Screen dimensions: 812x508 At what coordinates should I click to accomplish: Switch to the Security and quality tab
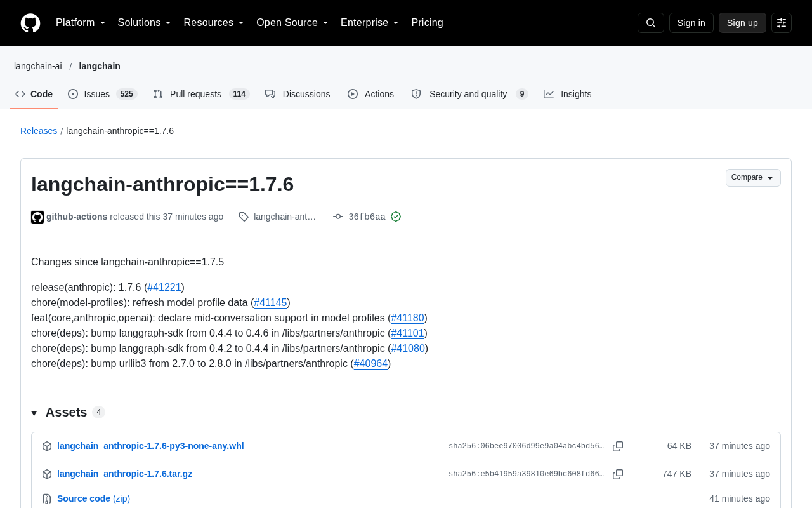(469, 94)
